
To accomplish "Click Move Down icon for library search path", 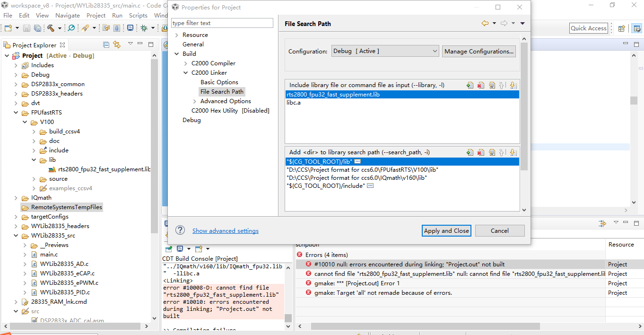I will tap(513, 152).
